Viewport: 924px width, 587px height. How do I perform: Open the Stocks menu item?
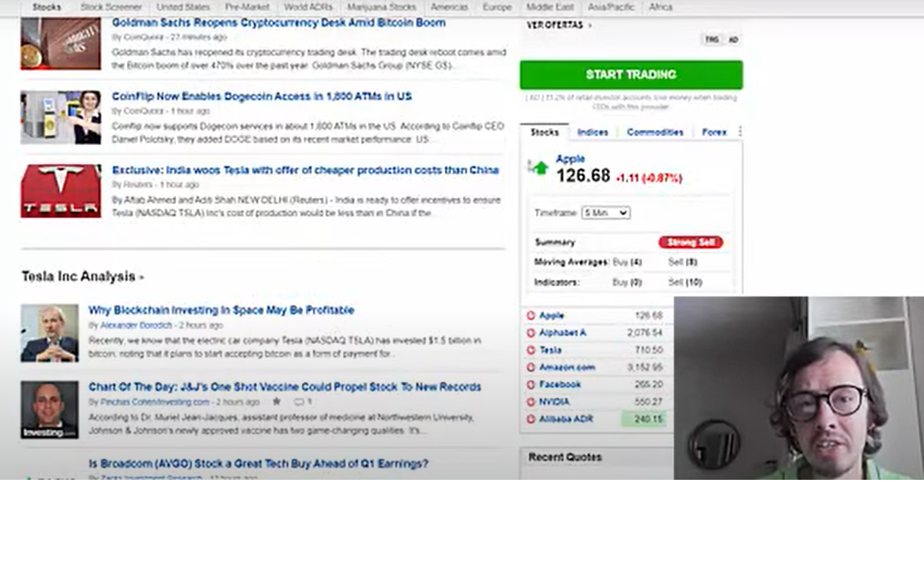coord(46,7)
